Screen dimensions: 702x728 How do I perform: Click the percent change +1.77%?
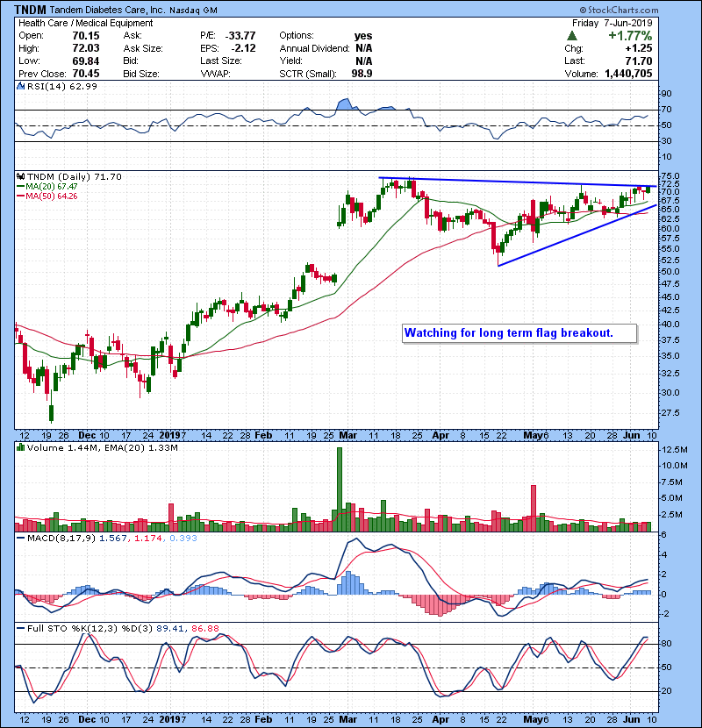[630, 36]
